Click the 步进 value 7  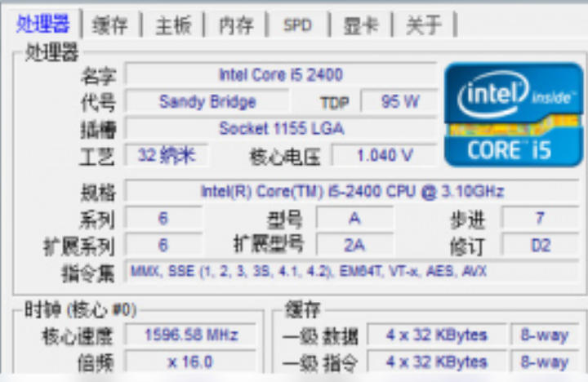[x=540, y=218]
